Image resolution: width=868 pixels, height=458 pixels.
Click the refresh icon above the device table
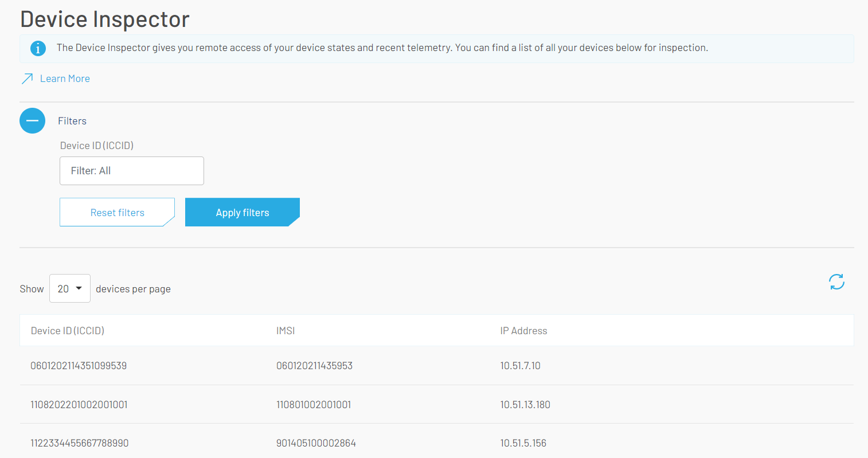tap(836, 281)
